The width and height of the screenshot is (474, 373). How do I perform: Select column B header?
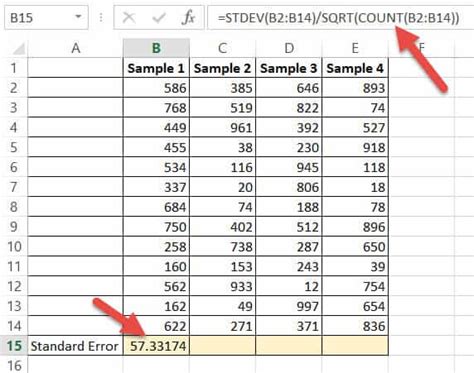tap(156, 48)
